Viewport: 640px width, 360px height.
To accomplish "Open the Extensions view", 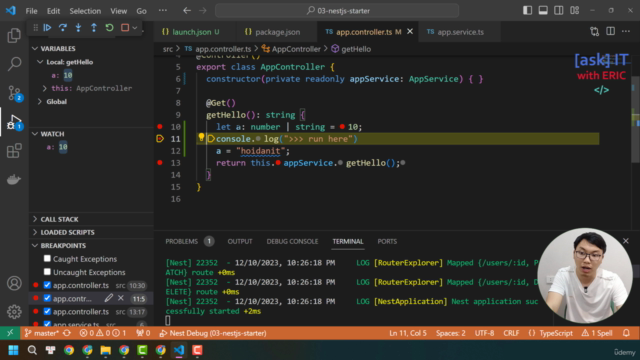I will (x=14, y=151).
